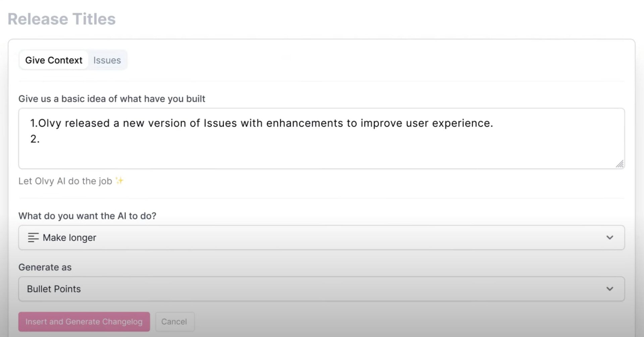644x337 pixels.
Task: Select the Bullet Points option text
Action: [54, 289]
